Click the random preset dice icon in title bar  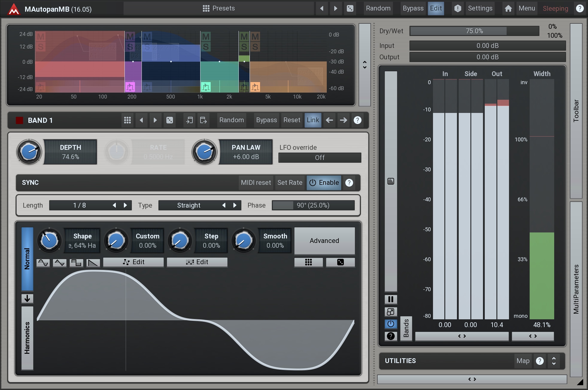350,8
